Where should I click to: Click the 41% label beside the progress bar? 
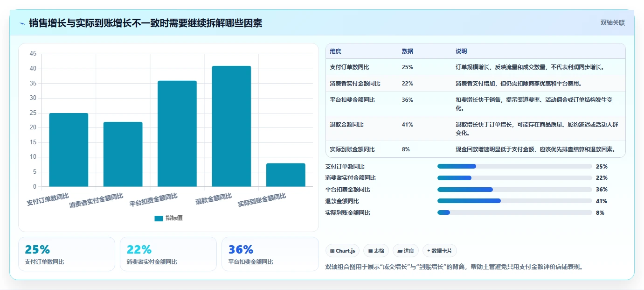(602, 201)
